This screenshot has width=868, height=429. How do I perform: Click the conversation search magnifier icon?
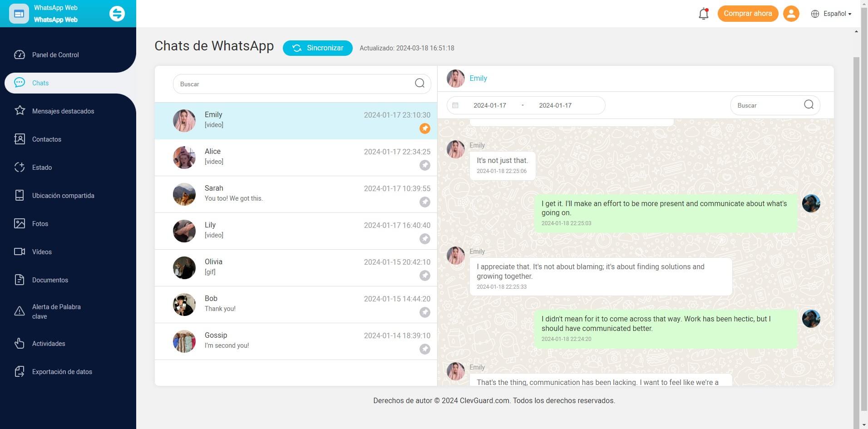tap(809, 105)
